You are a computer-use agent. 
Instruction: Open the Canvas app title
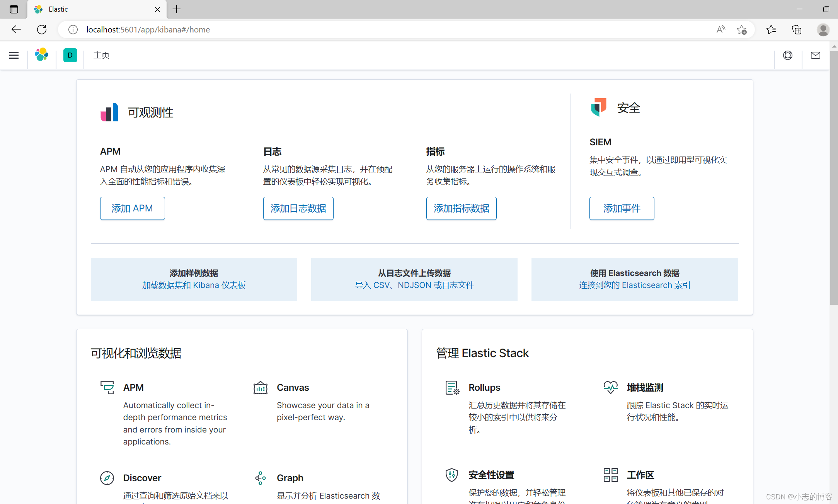[293, 388]
